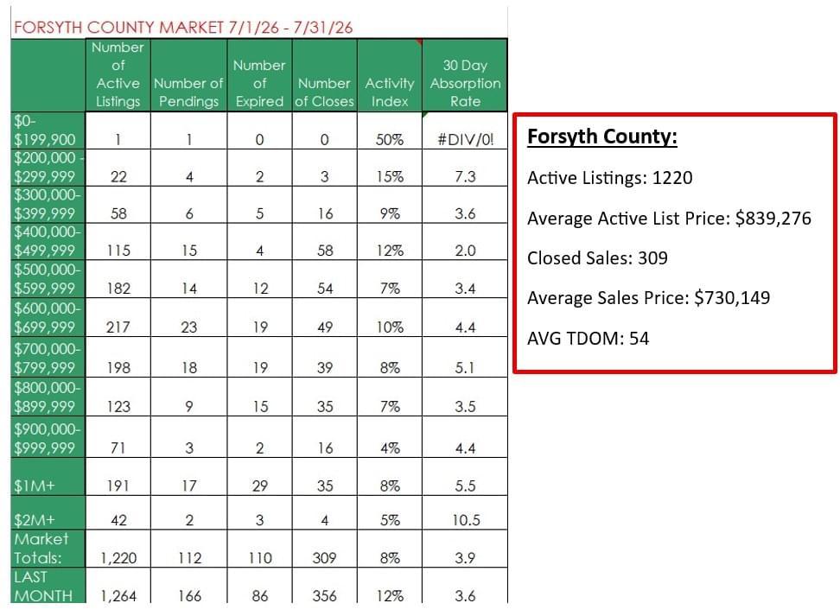
Task: Select the 1,220 total active listings cell
Action: point(118,549)
